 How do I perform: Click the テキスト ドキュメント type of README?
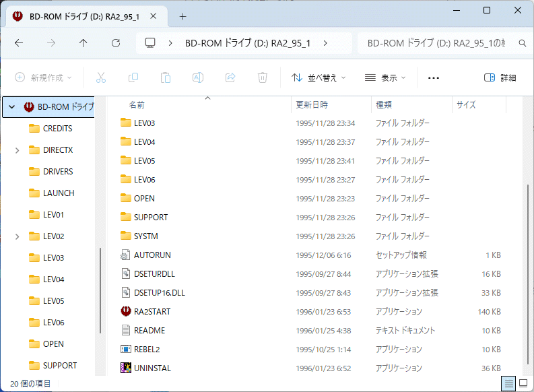pyautogui.click(x=405, y=330)
